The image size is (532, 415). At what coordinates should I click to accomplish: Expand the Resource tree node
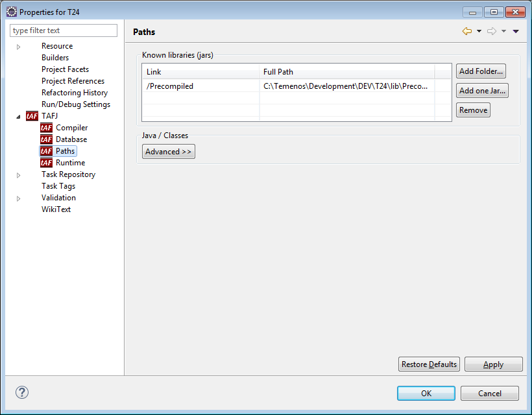click(19, 47)
